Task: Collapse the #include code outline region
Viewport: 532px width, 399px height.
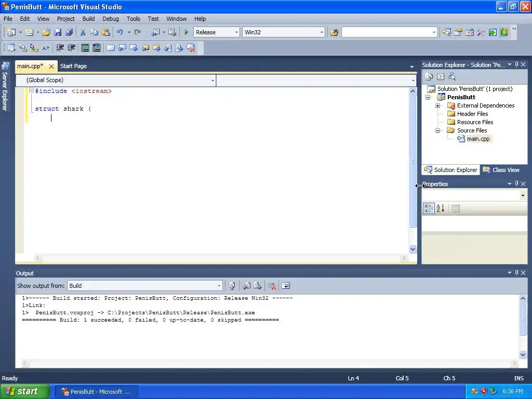Action: coord(31,90)
